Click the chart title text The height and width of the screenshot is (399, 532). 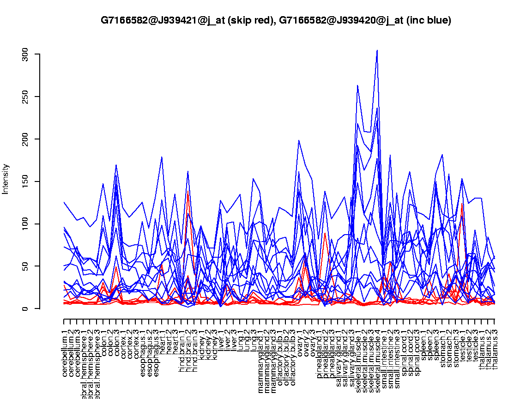coord(276,20)
